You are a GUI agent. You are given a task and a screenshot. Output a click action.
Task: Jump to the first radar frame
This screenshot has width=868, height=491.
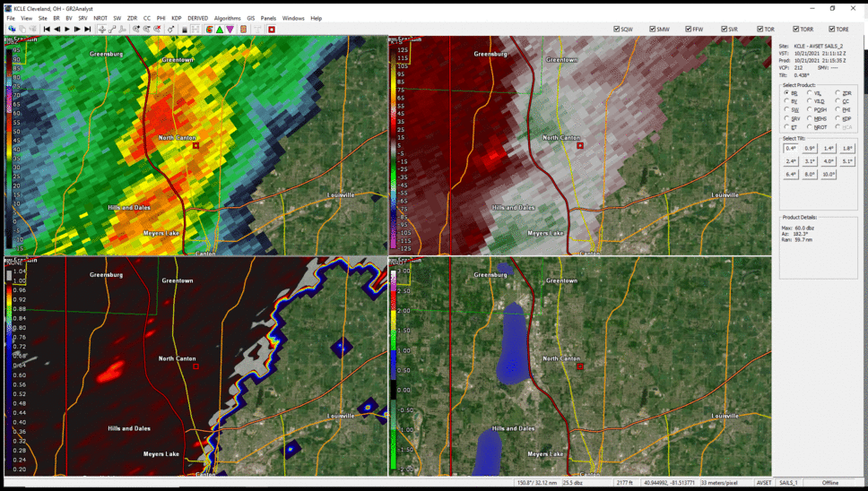click(x=47, y=30)
